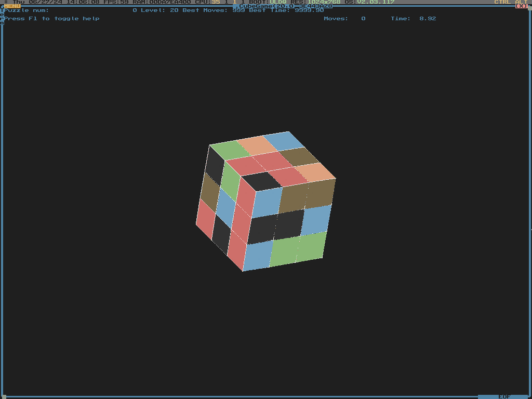Click the 'Best Time: 9999.90' readout
The image size is (532, 399).
[286, 10]
